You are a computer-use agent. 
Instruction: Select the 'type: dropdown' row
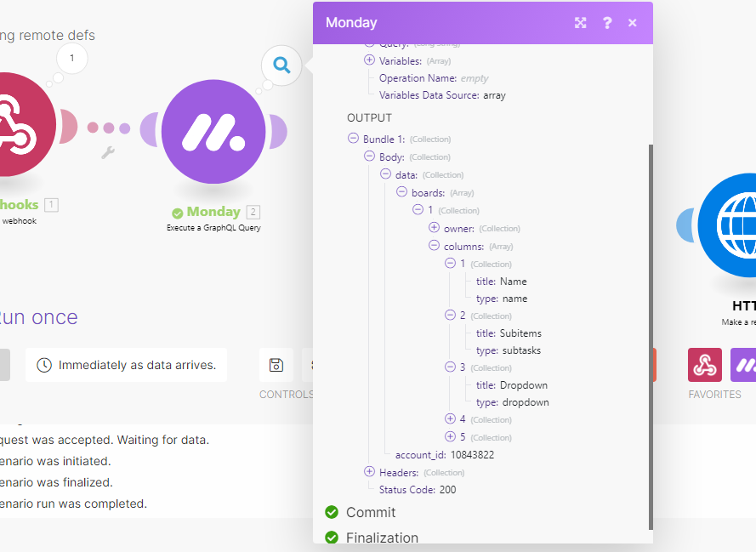coord(512,402)
